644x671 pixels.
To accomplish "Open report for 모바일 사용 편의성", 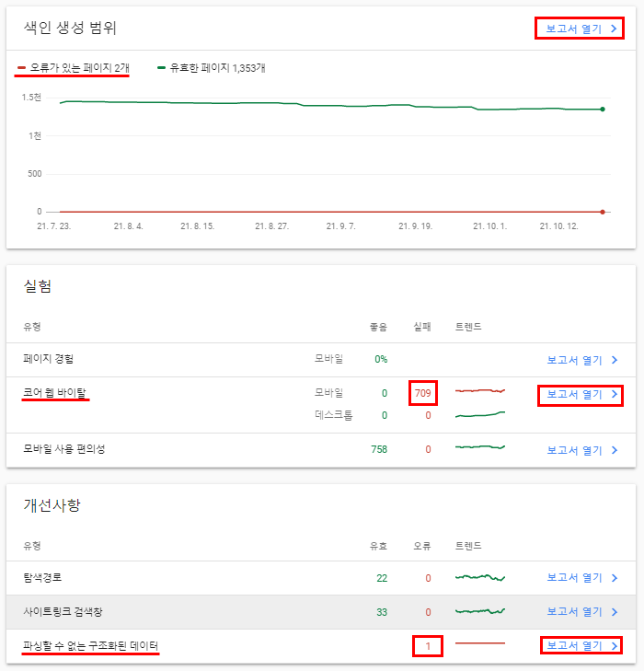I will pyautogui.click(x=575, y=450).
